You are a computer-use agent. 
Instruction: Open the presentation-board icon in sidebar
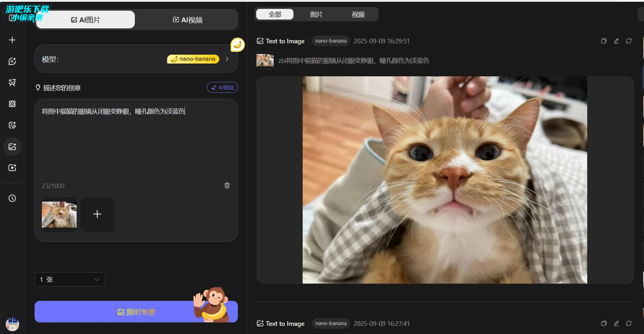coord(12,82)
